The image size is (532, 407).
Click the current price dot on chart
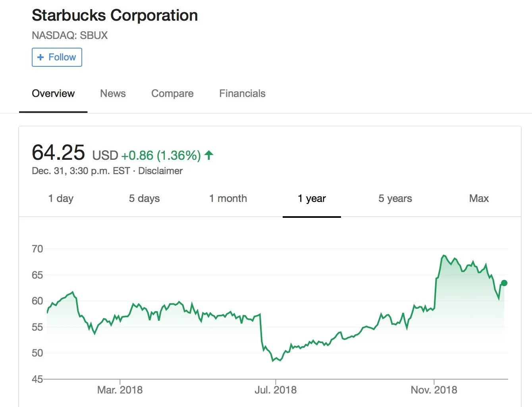pos(504,283)
